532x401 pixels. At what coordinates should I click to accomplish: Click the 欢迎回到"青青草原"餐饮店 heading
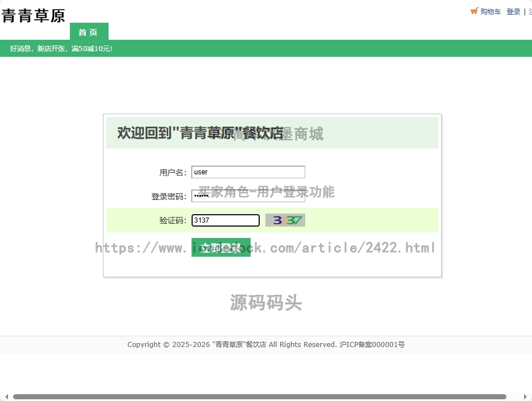click(x=200, y=132)
